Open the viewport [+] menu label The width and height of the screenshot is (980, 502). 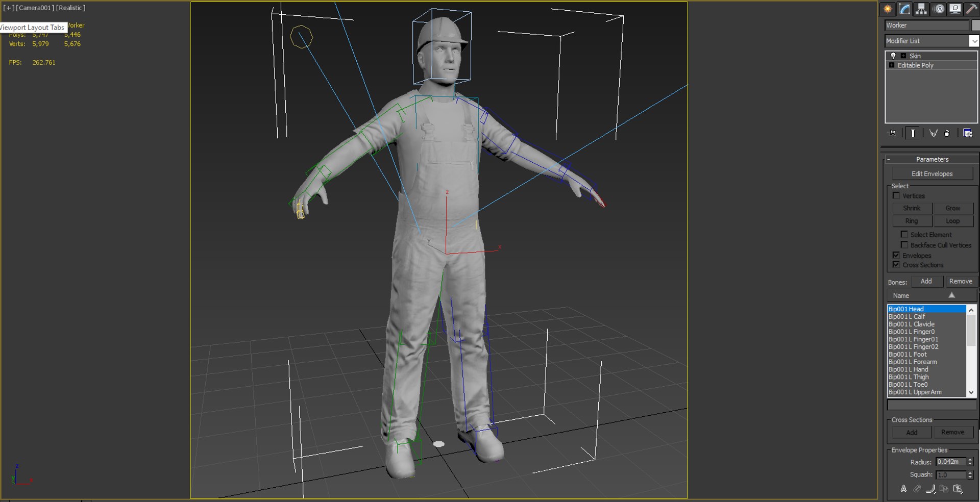[x=9, y=8]
